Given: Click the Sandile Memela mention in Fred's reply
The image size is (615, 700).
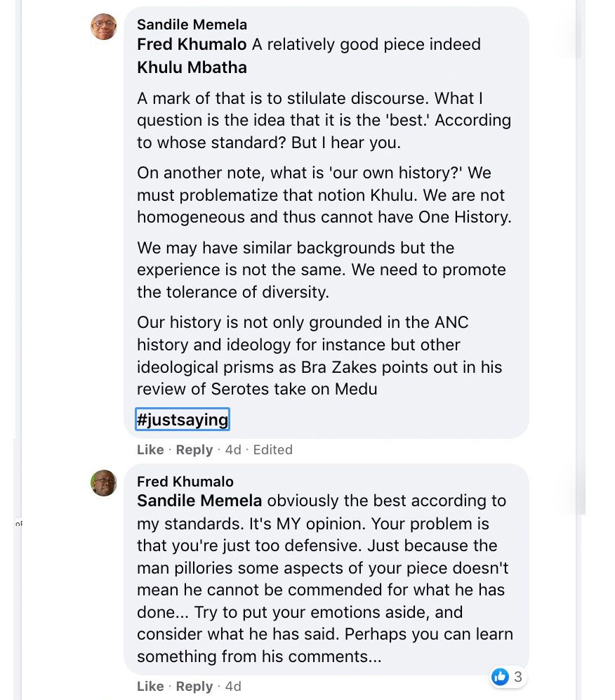Looking at the screenshot, I should [199, 501].
